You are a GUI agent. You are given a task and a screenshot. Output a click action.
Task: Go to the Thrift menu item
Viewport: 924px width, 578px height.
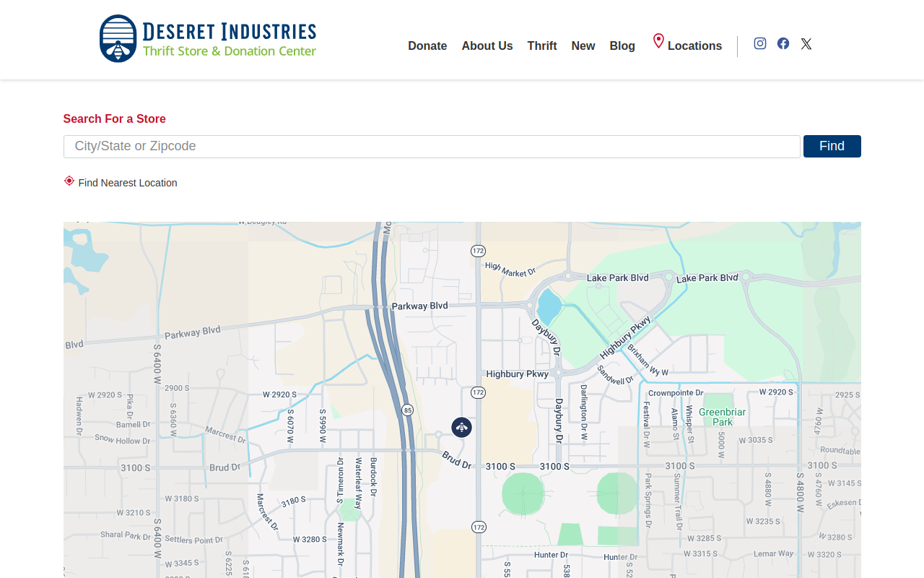coord(542,46)
